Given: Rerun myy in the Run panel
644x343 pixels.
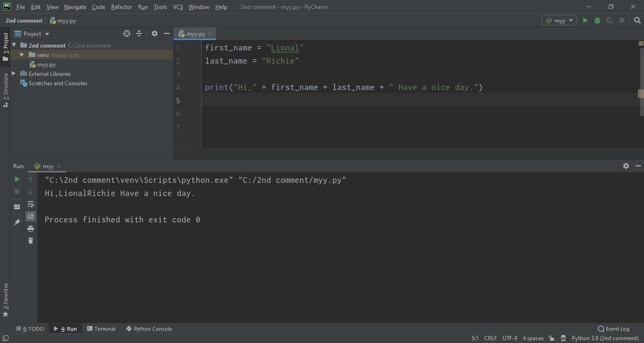Looking at the screenshot, I should click(17, 179).
